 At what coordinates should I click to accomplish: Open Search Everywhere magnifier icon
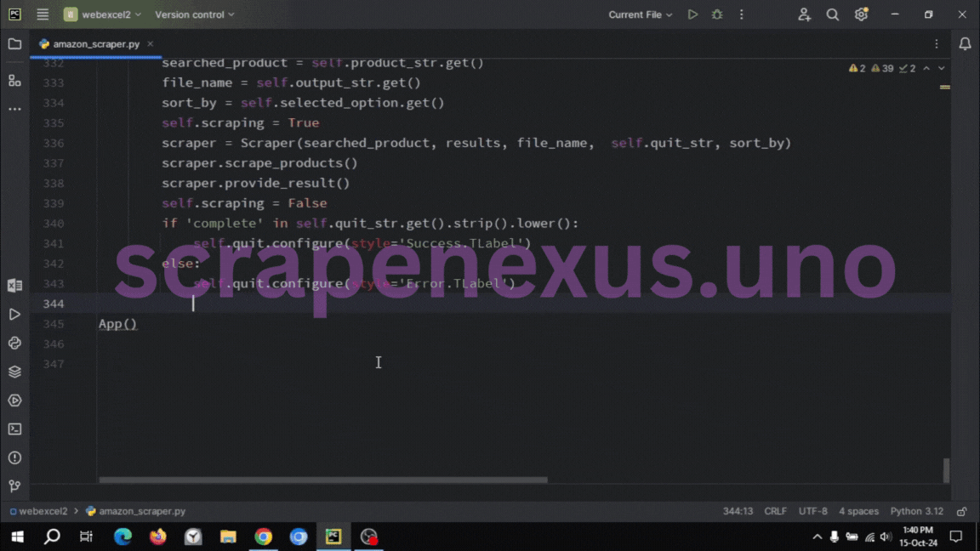(x=833, y=14)
